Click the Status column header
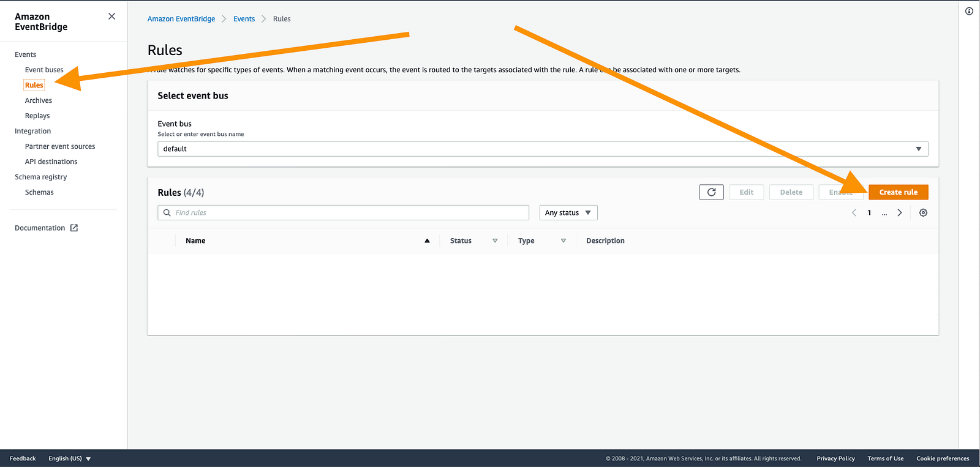The height and width of the screenshot is (467, 980). tap(461, 241)
